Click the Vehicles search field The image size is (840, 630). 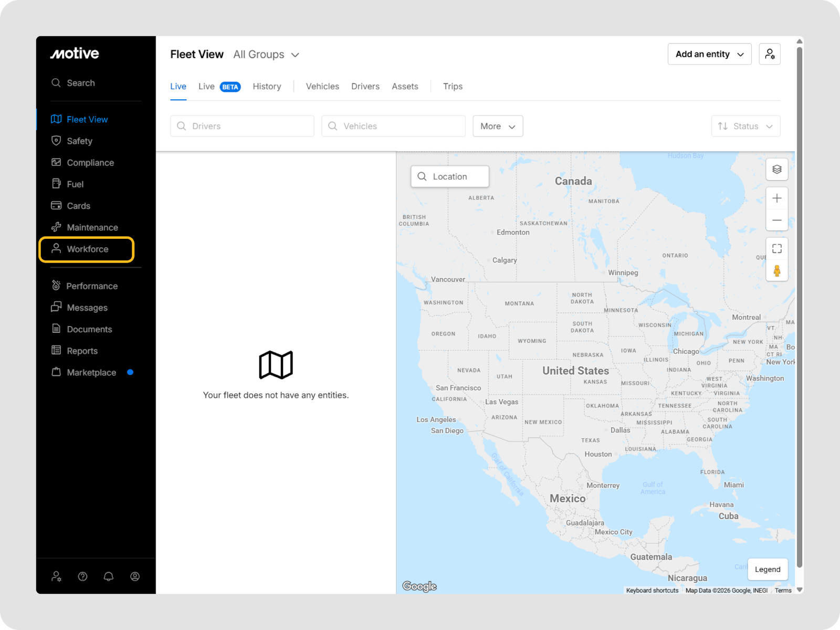pos(393,126)
